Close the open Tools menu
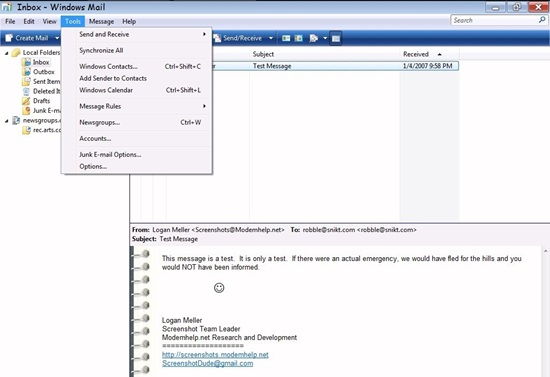The width and height of the screenshot is (550, 377). coord(73,21)
